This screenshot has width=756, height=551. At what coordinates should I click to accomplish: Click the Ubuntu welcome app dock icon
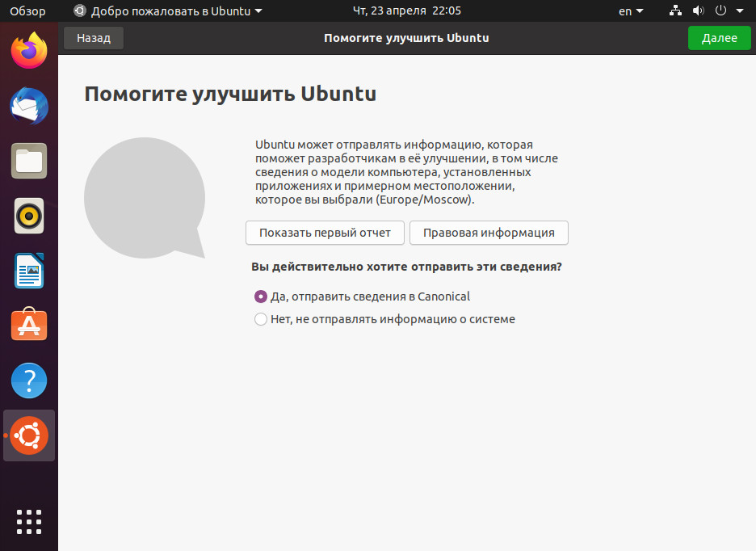click(x=29, y=435)
